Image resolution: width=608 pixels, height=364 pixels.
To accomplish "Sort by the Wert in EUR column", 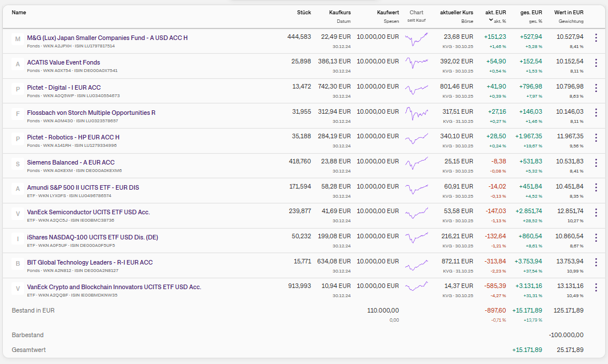I will 569,12.
